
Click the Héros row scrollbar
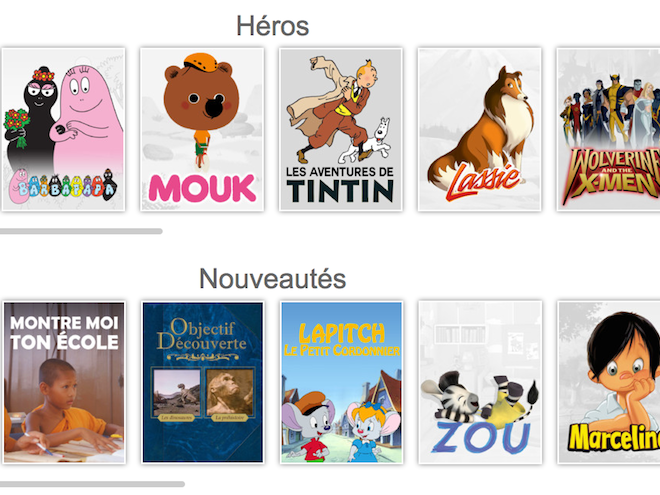[x=81, y=231]
